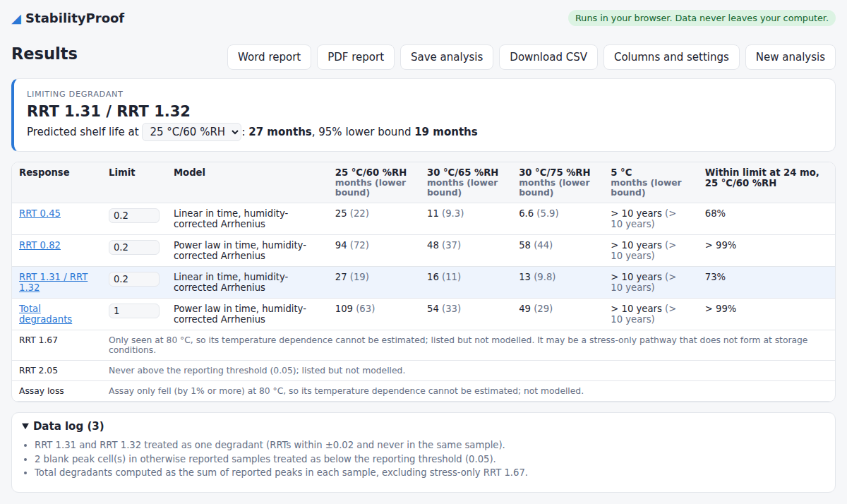Open Columns and settings
The height and width of the screenshot is (504, 847).
(x=671, y=57)
